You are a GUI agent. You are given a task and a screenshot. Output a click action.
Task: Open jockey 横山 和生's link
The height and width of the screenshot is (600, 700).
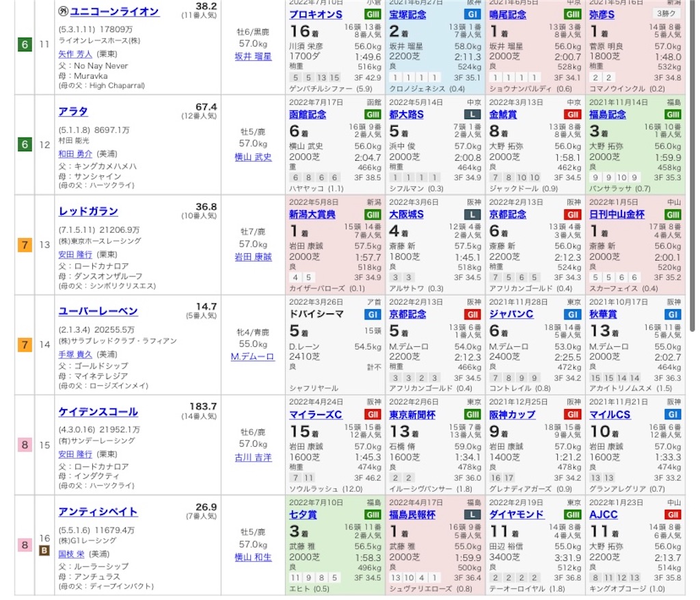pyautogui.click(x=253, y=557)
